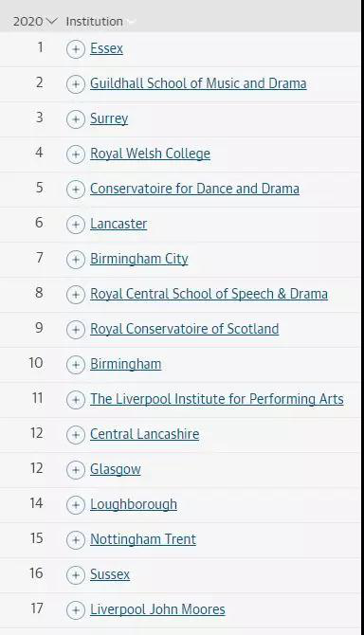Screen dimensions: 364x635
Task: Follow the Central Lancashire link
Action: coord(144,434)
